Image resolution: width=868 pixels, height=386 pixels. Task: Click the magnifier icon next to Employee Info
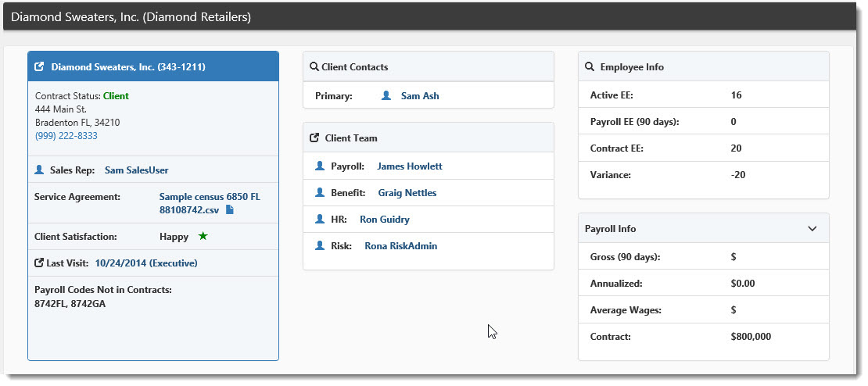click(590, 67)
